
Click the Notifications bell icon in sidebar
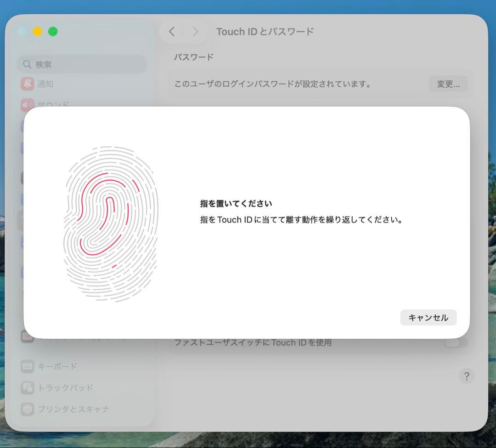coord(28,84)
